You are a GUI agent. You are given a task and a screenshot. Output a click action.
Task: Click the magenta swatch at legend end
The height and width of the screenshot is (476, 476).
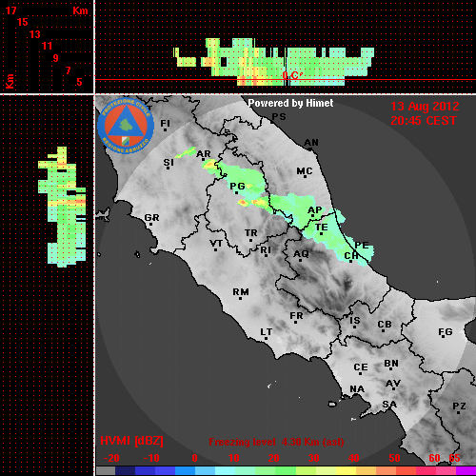(466, 470)
